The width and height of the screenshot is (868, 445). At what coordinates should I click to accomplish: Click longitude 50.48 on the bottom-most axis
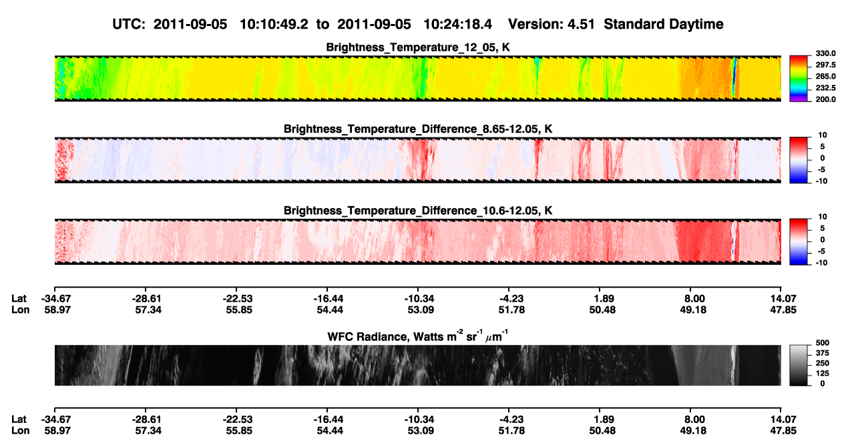click(603, 431)
